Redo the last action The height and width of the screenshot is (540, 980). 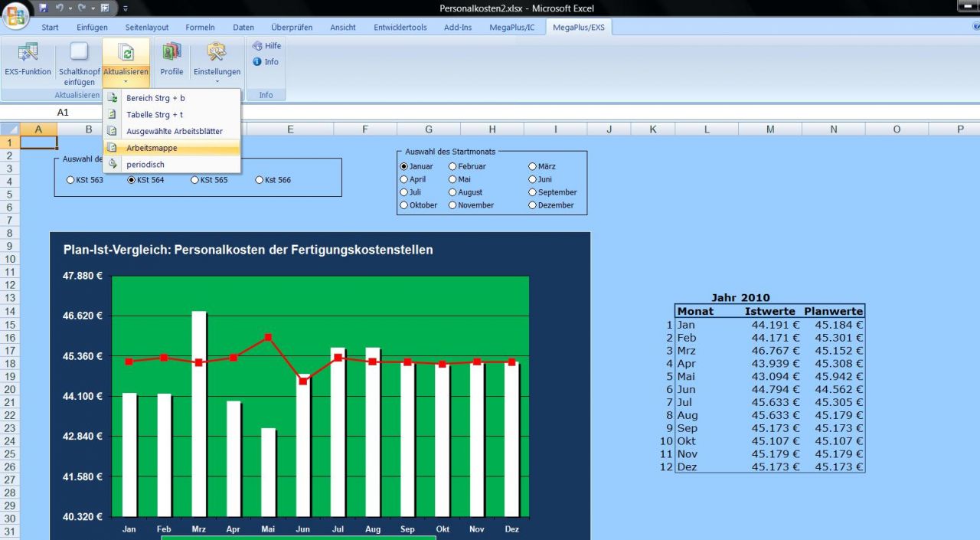(x=82, y=8)
